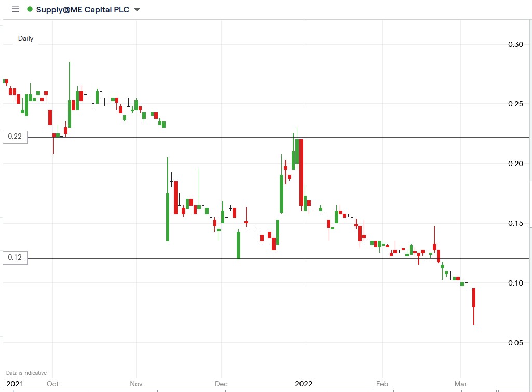Select the 2021 label on the date axis
This screenshot has width=532, height=392.
(x=15, y=384)
